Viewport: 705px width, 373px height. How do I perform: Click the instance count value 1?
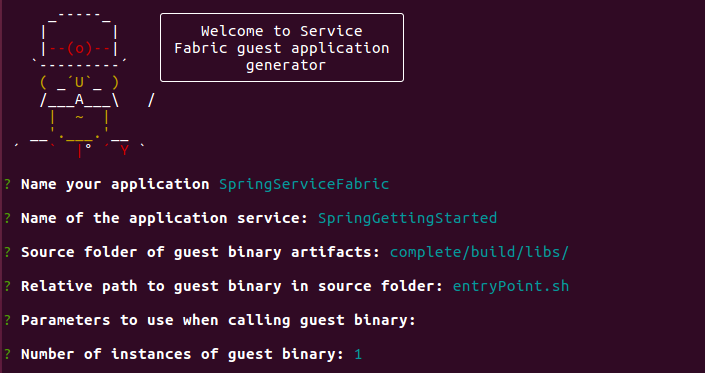coord(358,354)
